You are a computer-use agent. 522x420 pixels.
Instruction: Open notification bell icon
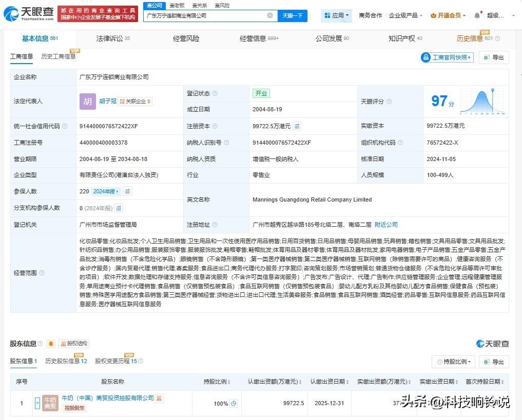[x=477, y=15]
